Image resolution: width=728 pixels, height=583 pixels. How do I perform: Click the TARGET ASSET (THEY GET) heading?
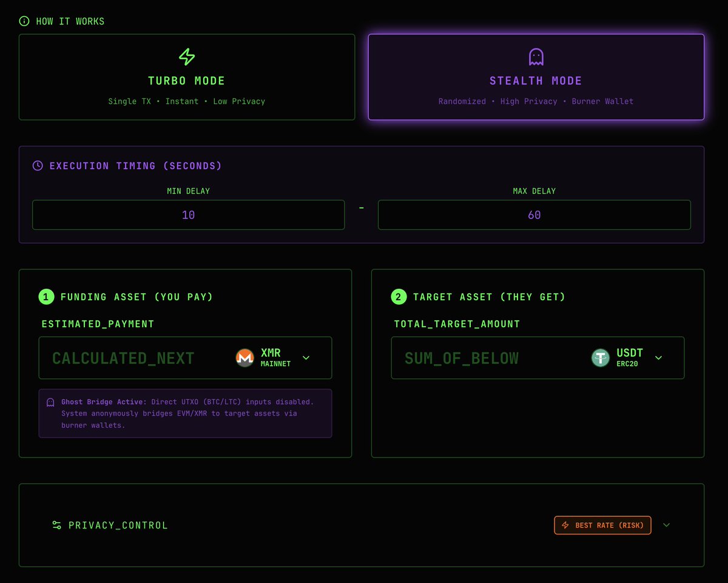490,297
